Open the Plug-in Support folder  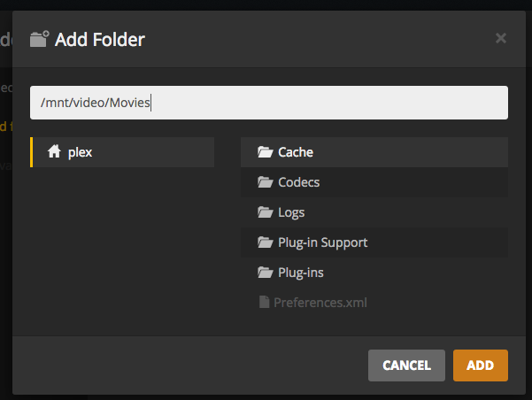[x=322, y=242]
